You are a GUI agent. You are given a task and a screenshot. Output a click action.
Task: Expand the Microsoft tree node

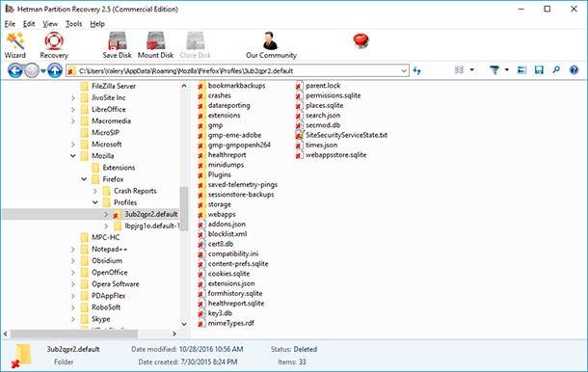pos(72,145)
